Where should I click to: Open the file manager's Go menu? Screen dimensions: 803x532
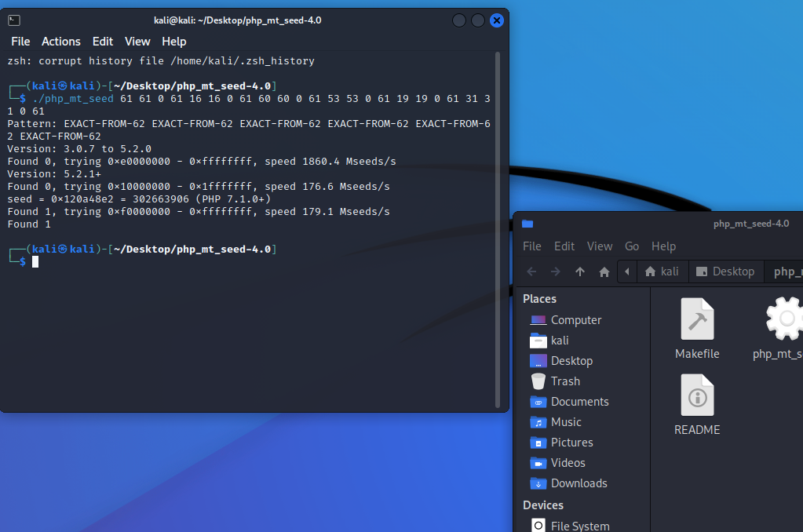point(632,246)
